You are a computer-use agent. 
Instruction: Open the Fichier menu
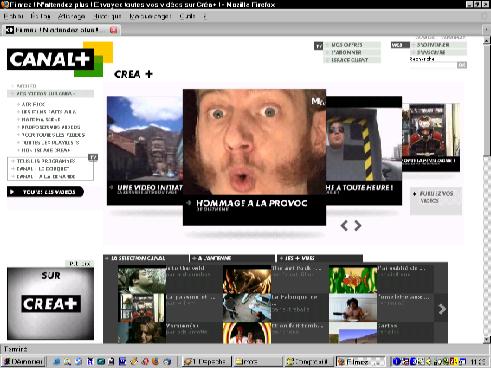click(13, 16)
